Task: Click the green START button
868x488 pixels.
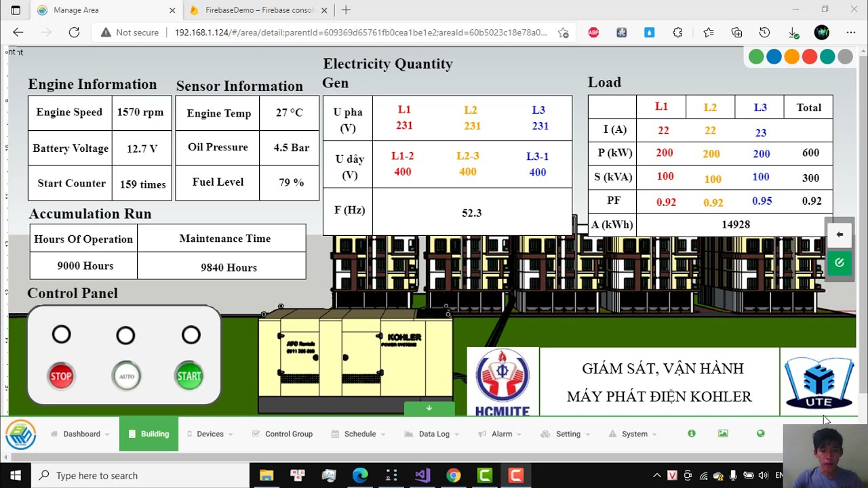Action: [189, 376]
